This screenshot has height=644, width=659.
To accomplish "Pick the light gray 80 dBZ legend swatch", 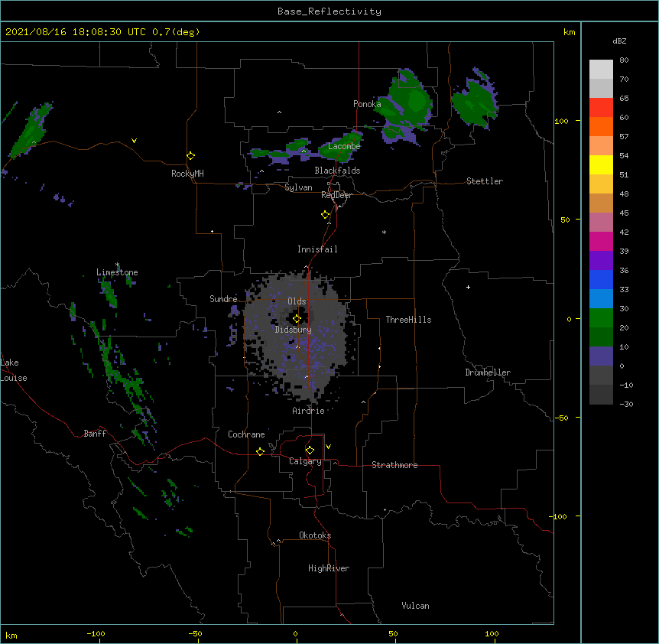I will click(x=601, y=69).
